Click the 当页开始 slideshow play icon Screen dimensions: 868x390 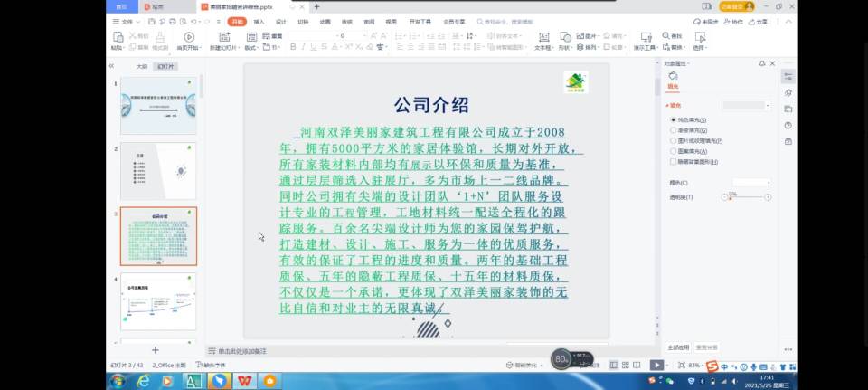189,37
